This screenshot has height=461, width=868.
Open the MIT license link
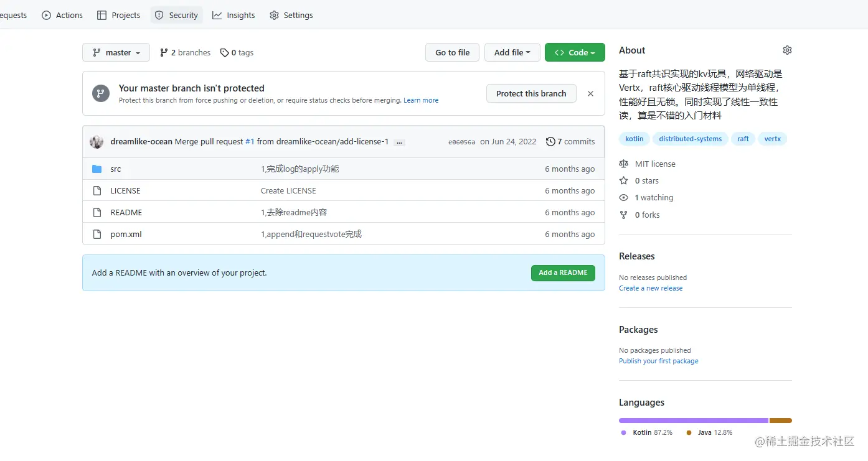655,164
